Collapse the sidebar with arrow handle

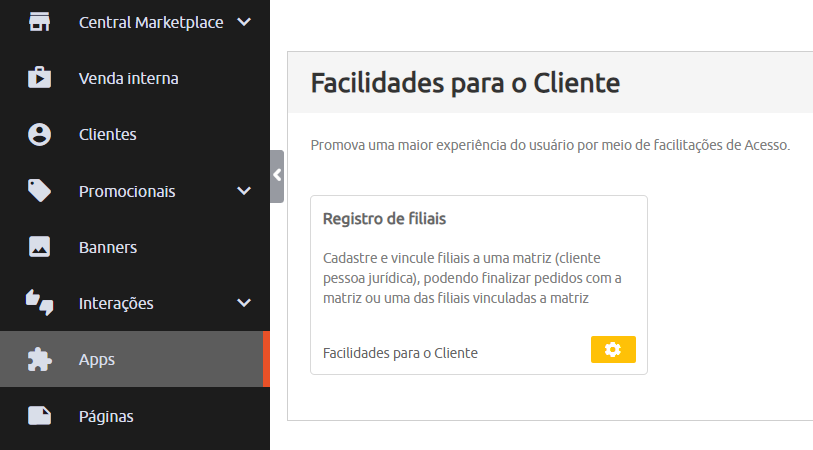[x=277, y=176]
